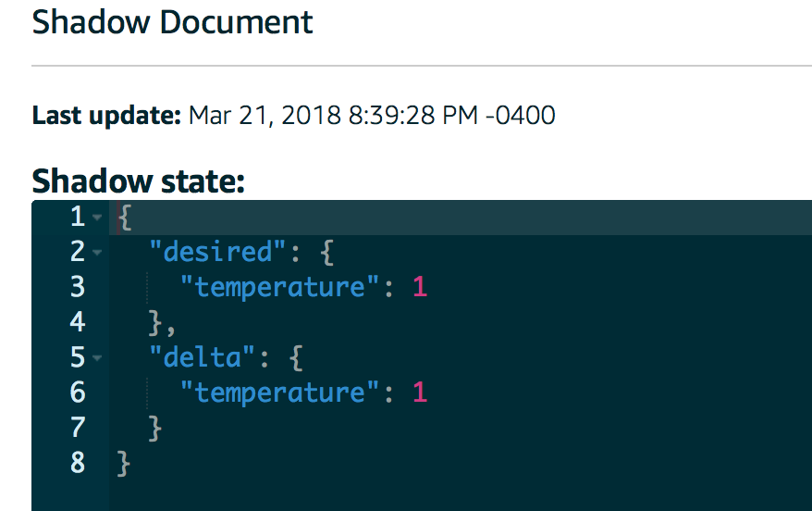Click the closing brace on line 7
This screenshot has height=511, width=812.
[156, 428]
